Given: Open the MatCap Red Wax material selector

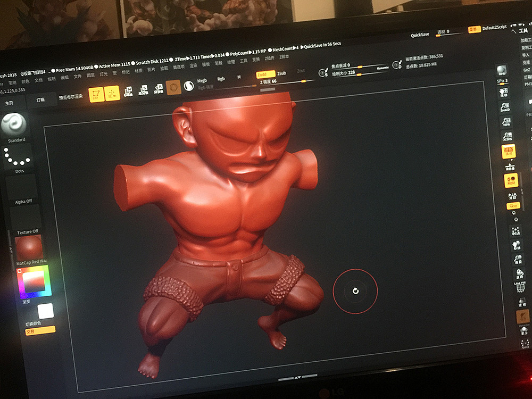Looking at the screenshot, I should [x=29, y=247].
